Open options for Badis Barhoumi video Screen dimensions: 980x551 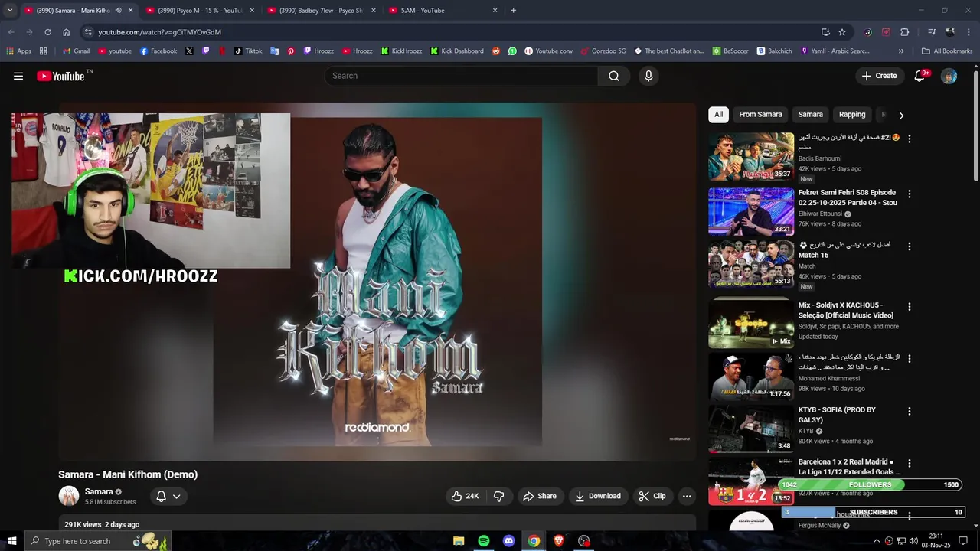point(910,139)
